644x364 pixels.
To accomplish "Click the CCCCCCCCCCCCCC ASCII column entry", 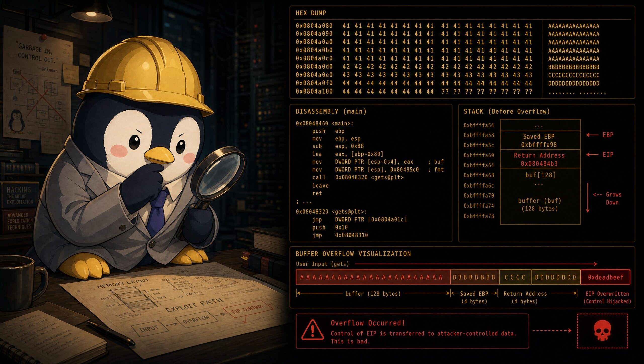I will tap(574, 75).
